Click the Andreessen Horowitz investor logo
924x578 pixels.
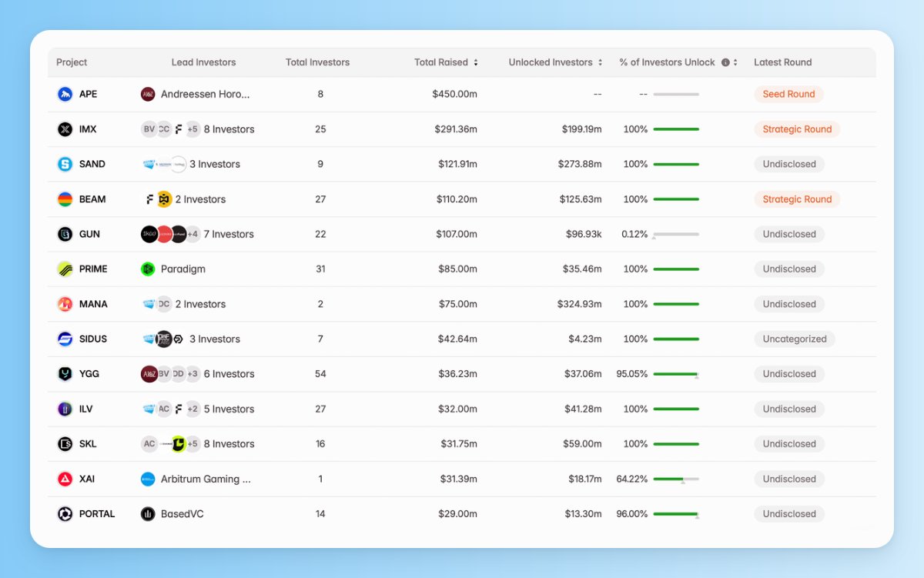(148, 94)
